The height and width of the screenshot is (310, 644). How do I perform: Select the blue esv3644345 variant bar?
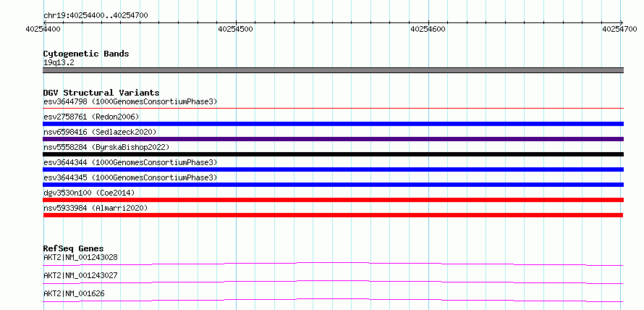333,185
